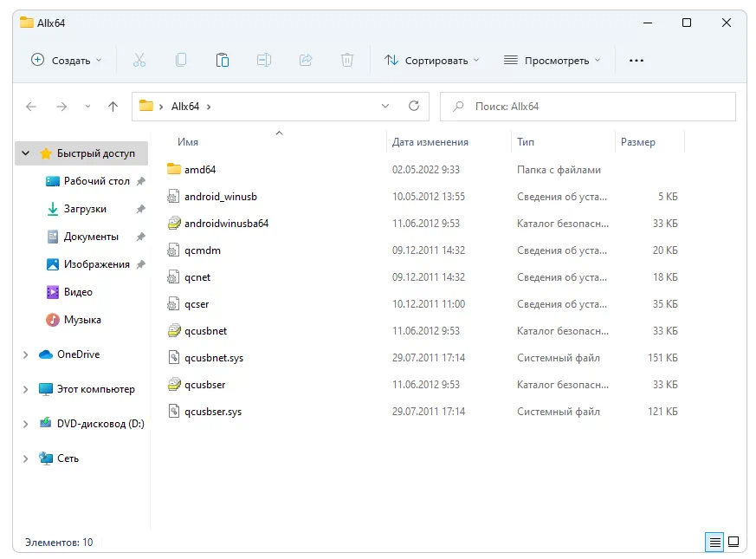Sort by Дата изменения column header
756x559 pixels.
pyautogui.click(x=430, y=142)
